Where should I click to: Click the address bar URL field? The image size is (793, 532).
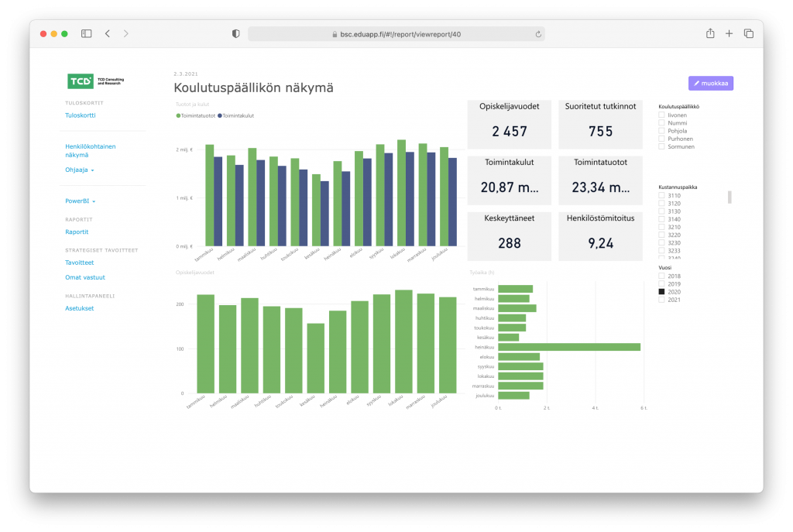396,34
